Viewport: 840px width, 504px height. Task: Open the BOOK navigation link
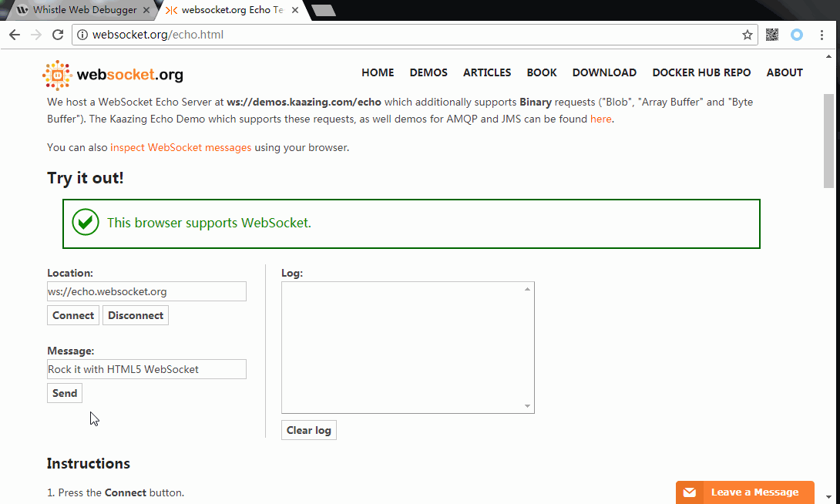pos(542,72)
